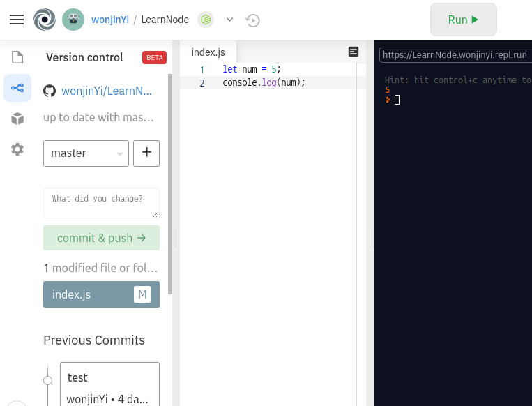Open the master branch dropdown

tap(86, 153)
